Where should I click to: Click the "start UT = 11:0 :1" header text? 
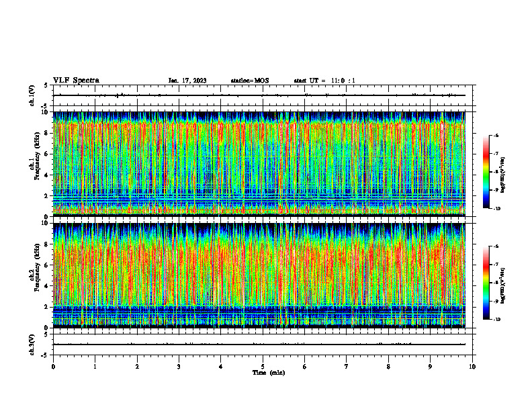[324, 81]
